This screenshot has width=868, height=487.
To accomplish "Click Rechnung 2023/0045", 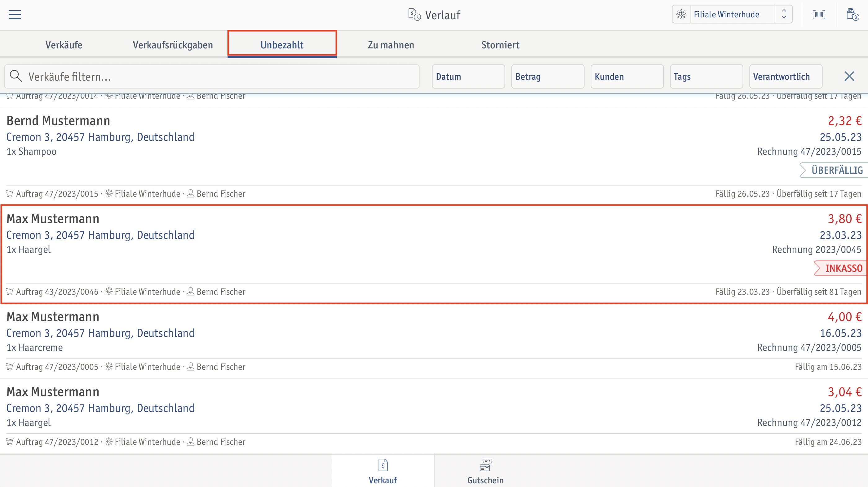I will 817,250.
